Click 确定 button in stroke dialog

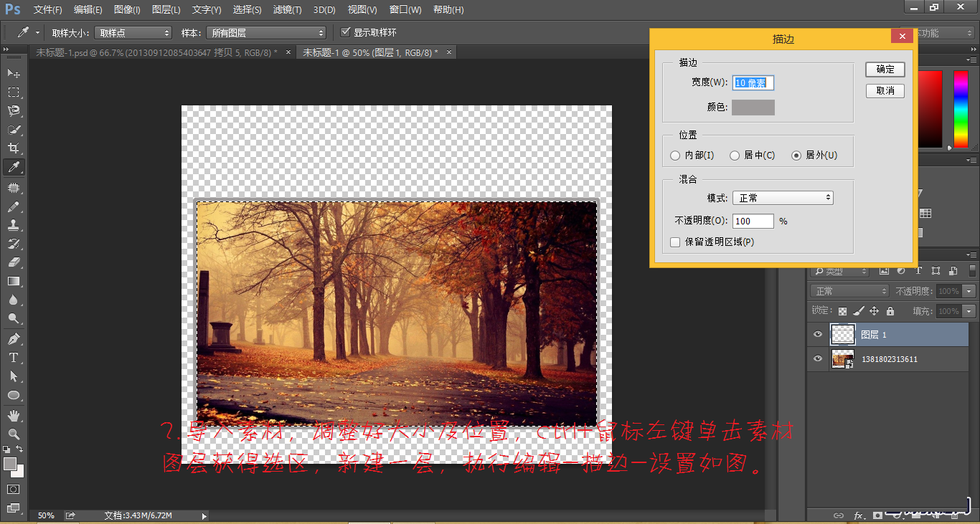[885, 70]
